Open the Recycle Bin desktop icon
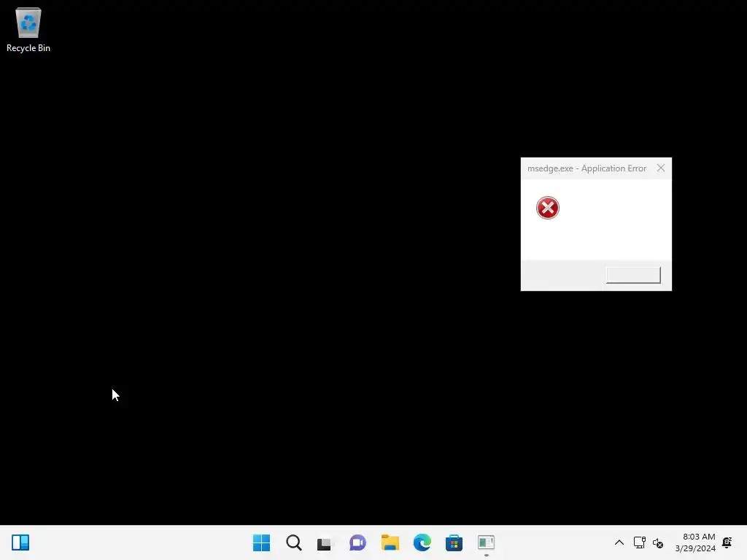 click(x=28, y=29)
